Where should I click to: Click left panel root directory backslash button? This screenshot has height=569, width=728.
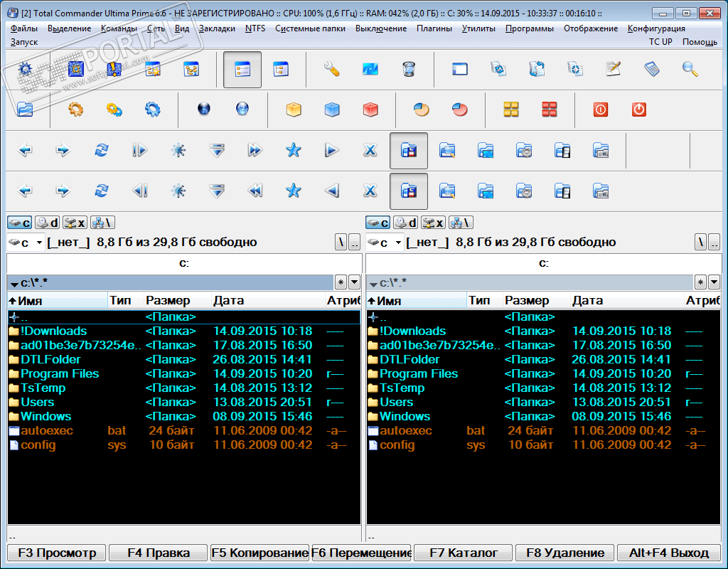pos(341,242)
